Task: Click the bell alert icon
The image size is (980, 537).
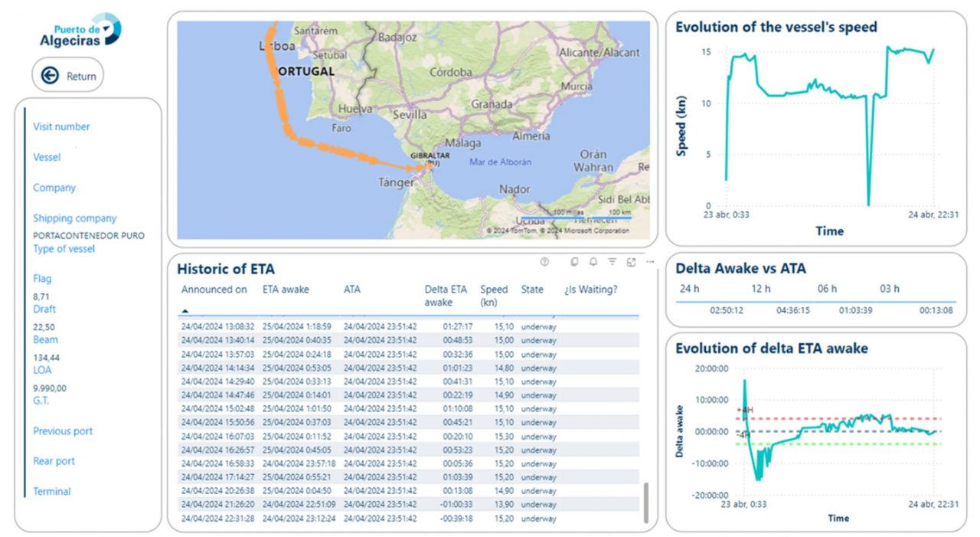Action: pyautogui.click(x=593, y=262)
